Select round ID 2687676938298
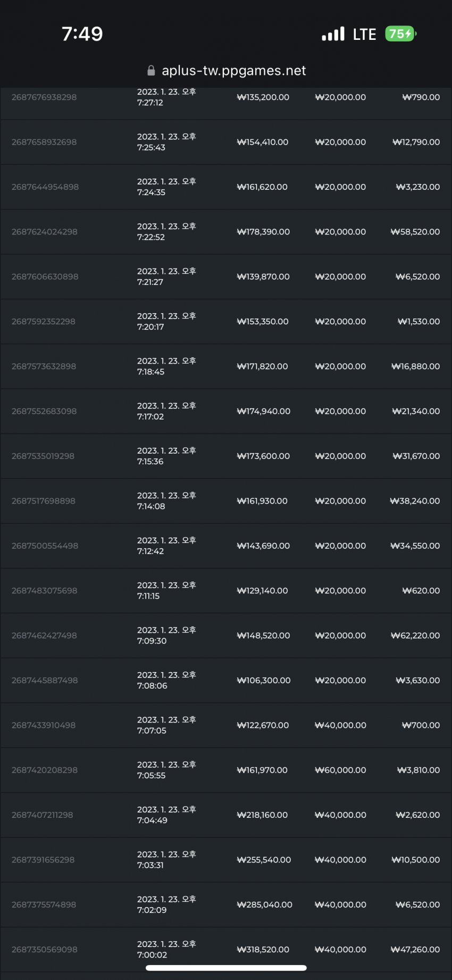 (x=44, y=97)
